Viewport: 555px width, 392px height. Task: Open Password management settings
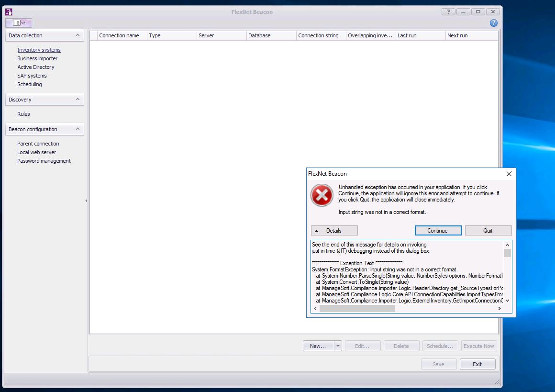(x=44, y=161)
